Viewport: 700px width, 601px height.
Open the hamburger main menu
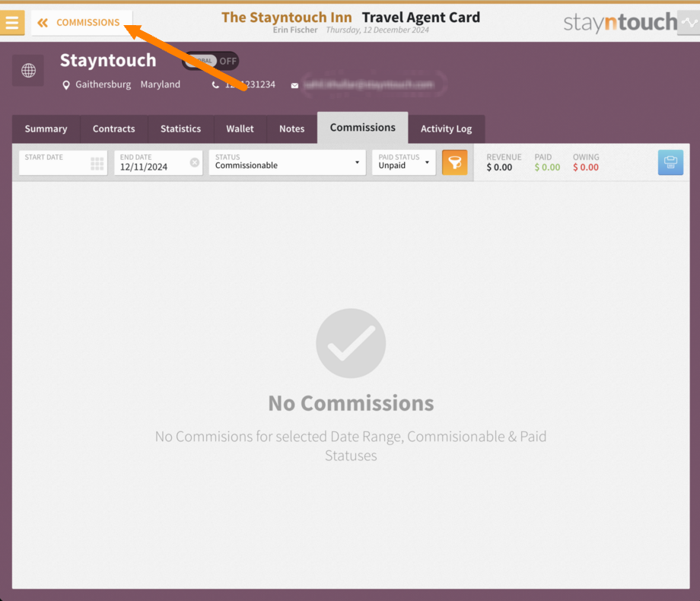point(12,22)
